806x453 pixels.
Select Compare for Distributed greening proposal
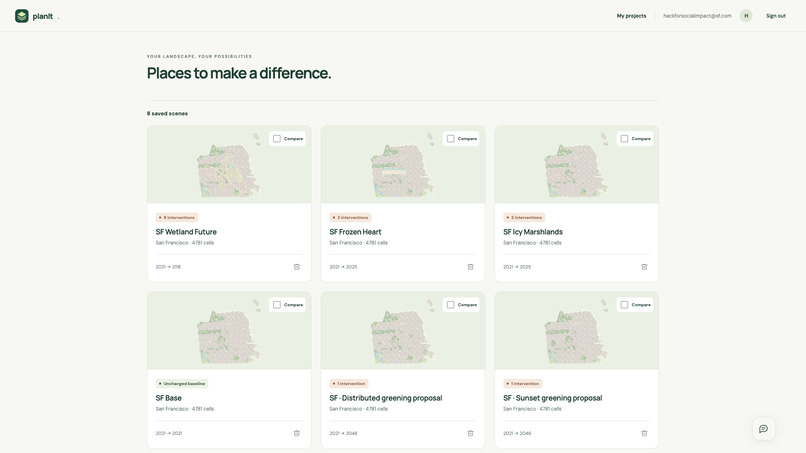(x=450, y=305)
